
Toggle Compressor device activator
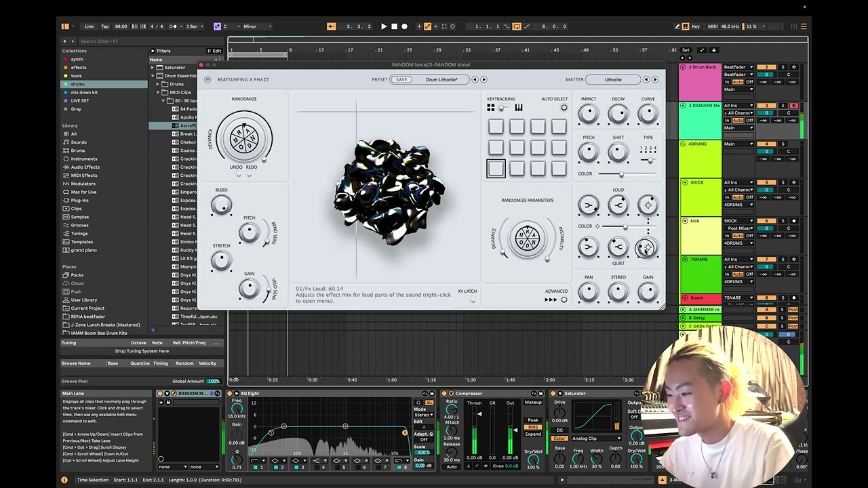444,393
